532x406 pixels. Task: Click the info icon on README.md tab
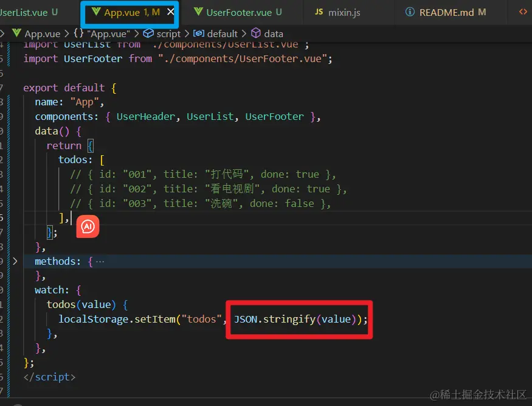click(410, 12)
